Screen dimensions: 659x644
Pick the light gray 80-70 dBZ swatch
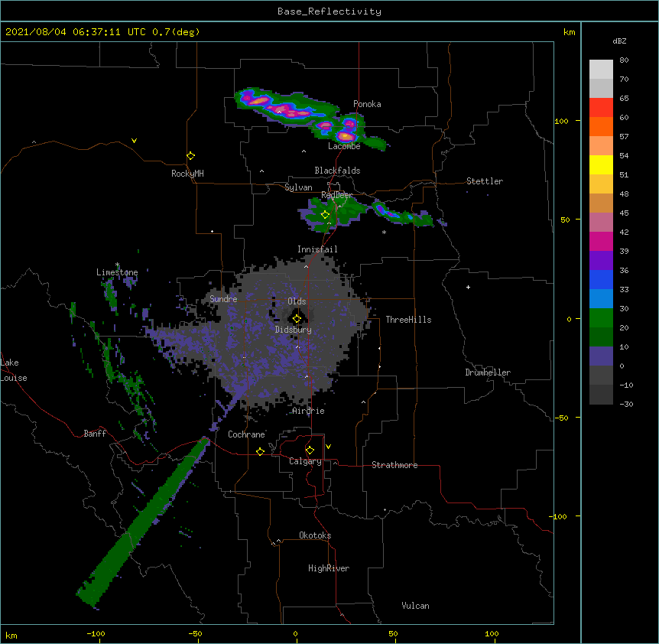[x=601, y=70]
